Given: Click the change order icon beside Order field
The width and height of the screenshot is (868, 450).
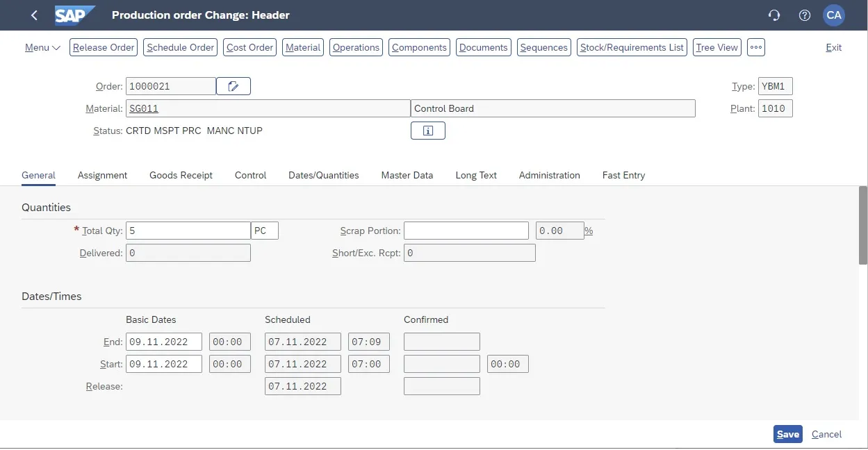Looking at the screenshot, I should point(234,86).
